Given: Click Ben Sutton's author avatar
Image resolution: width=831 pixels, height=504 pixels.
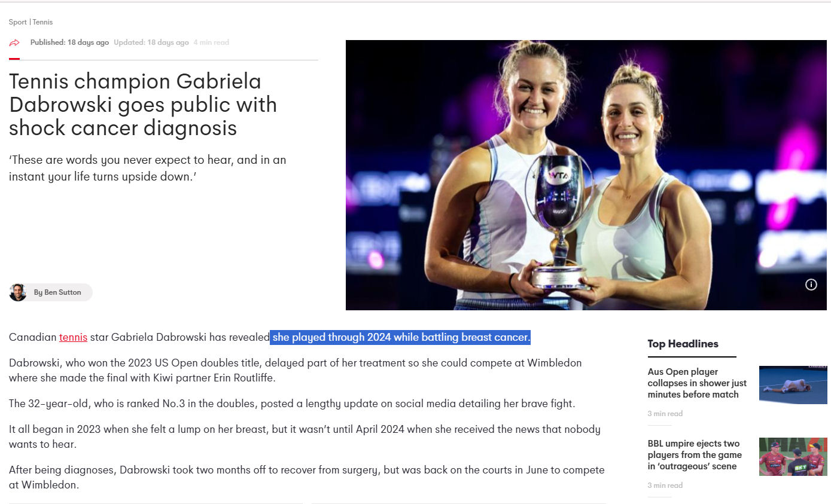Looking at the screenshot, I should coord(18,292).
